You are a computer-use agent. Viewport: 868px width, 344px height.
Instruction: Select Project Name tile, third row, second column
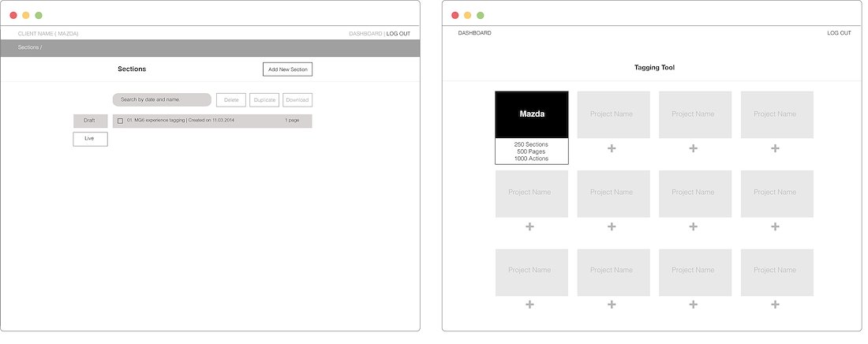pos(613,272)
